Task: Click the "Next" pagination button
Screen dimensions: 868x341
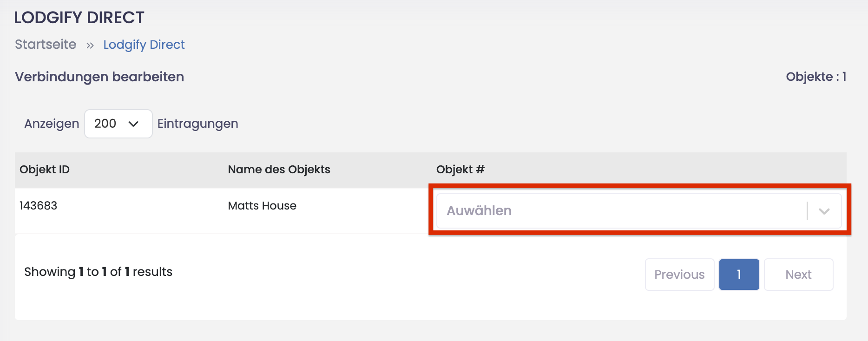Action: point(798,274)
